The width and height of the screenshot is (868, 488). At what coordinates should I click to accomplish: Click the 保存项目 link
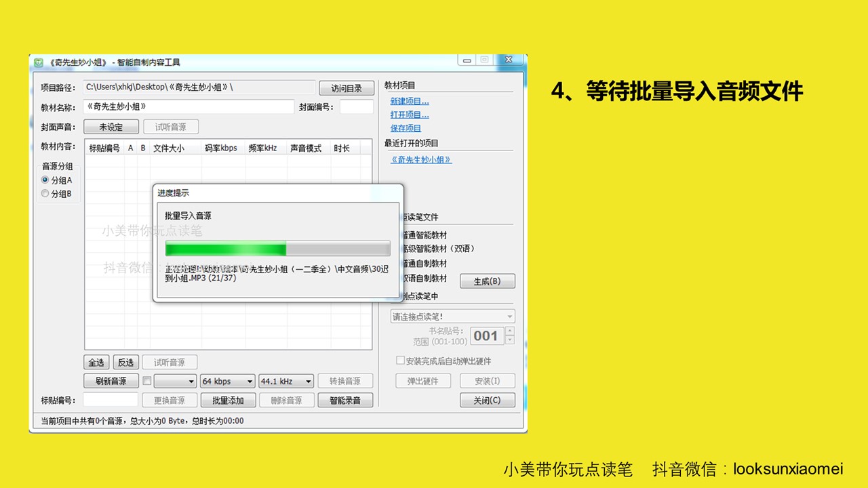coord(406,128)
